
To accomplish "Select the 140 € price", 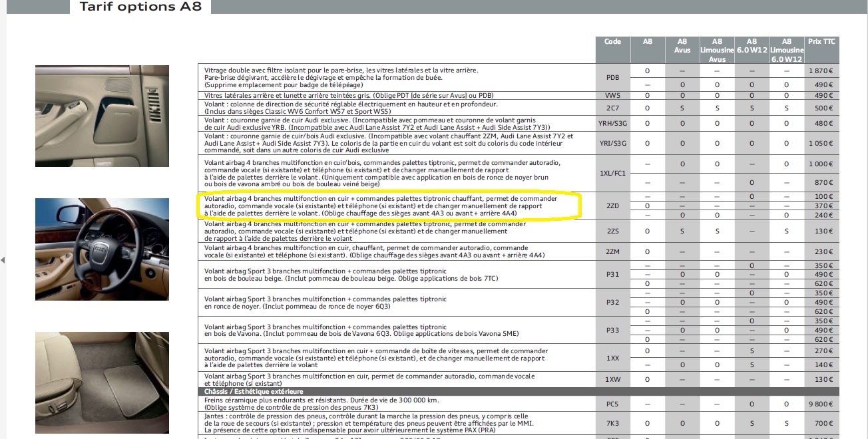I will coord(824,365).
